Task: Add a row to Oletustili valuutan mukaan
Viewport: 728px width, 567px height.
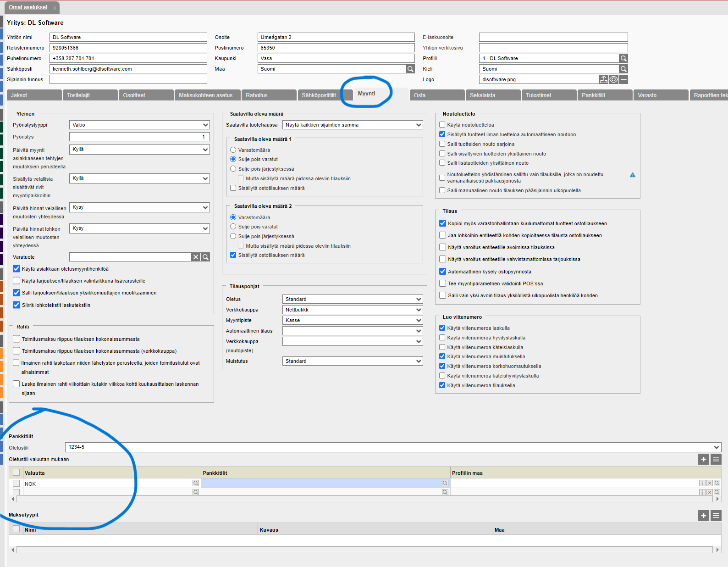Action: pos(704,459)
